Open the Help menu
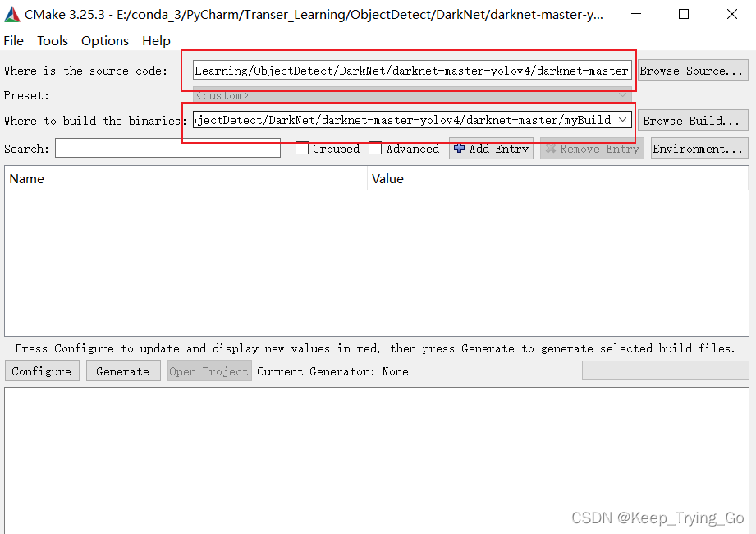The height and width of the screenshot is (534, 756). pos(156,40)
